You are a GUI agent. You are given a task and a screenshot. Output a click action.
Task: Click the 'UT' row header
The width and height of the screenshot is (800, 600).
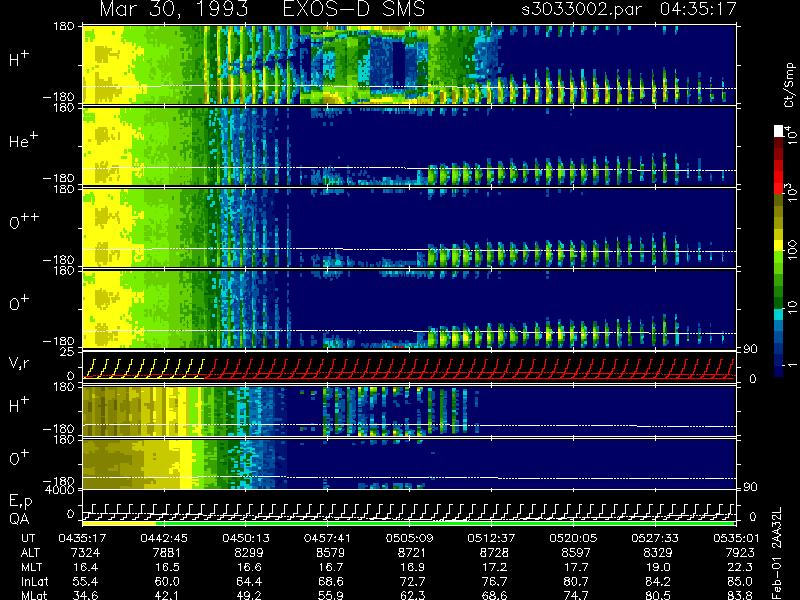coord(29,538)
